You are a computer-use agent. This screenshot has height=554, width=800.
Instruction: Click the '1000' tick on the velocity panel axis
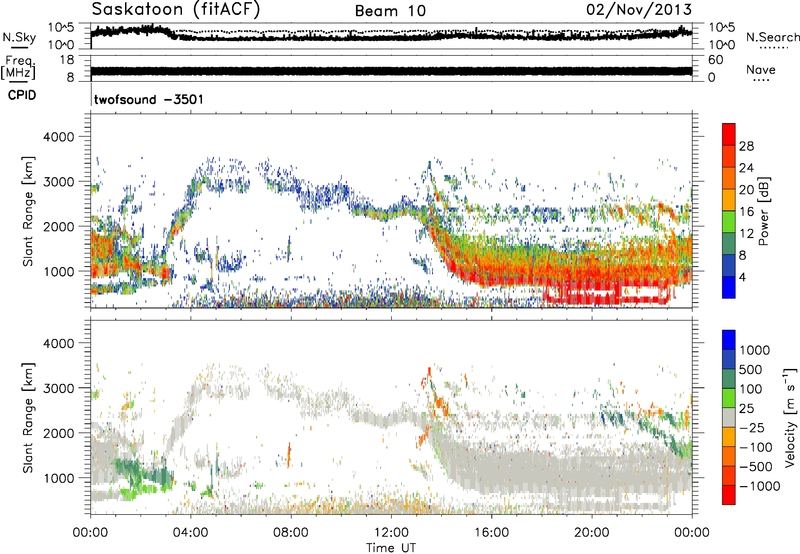click(58, 478)
